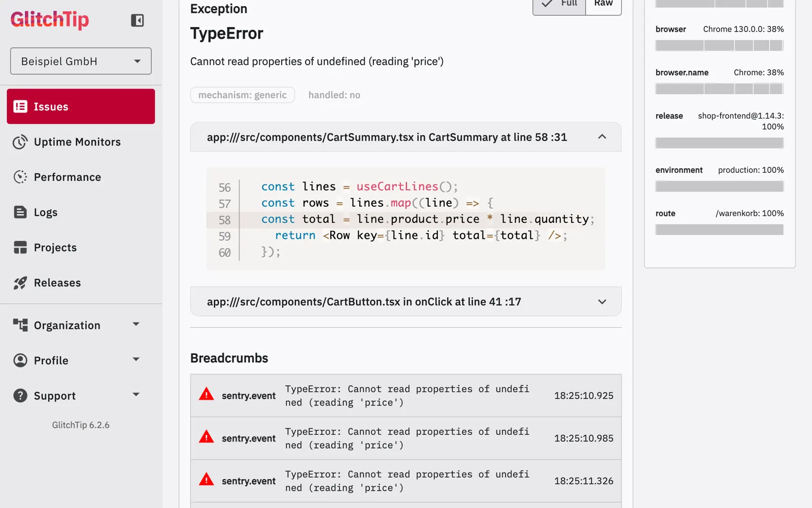Expand the Profile submenu arrow
Image resolution: width=812 pixels, height=508 pixels.
coord(136,359)
